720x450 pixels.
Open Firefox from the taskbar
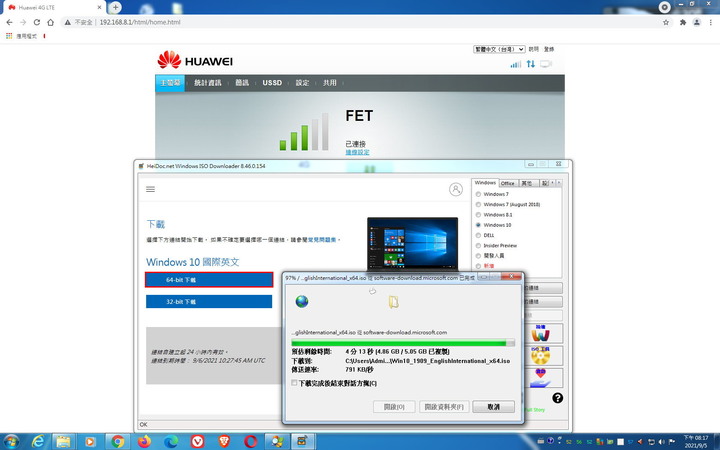click(x=144, y=442)
